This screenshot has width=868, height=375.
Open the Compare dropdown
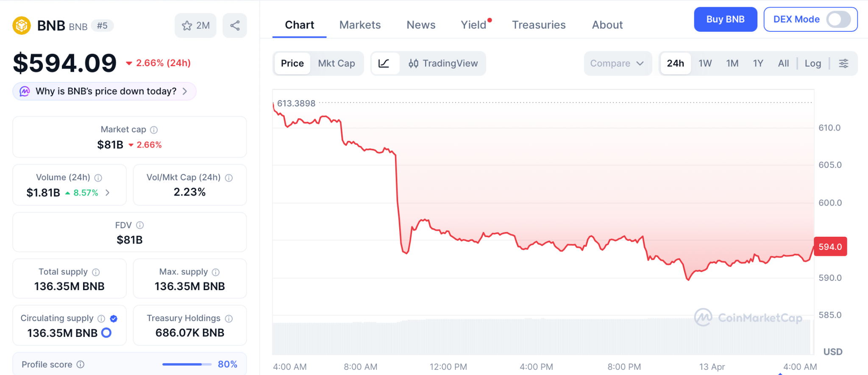click(x=617, y=64)
